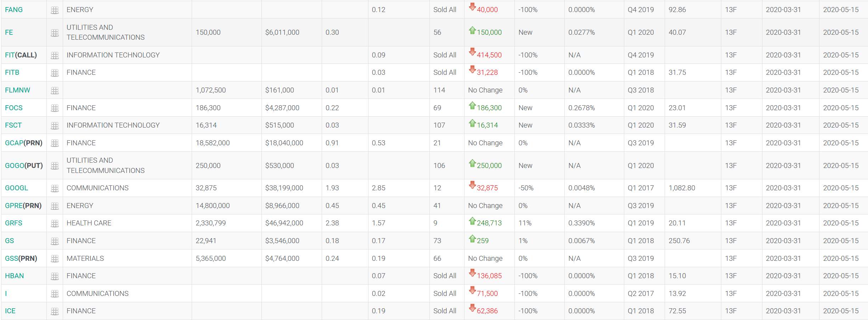This screenshot has height=320, width=868.
Task: Select the 0.2678% ownership cell for FOCS
Action: (x=594, y=108)
